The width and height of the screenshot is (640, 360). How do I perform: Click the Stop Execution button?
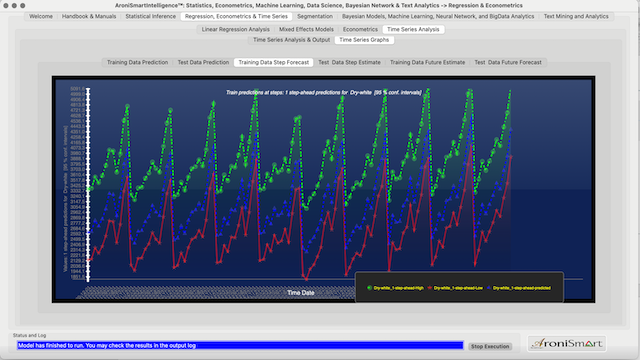click(490, 347)
